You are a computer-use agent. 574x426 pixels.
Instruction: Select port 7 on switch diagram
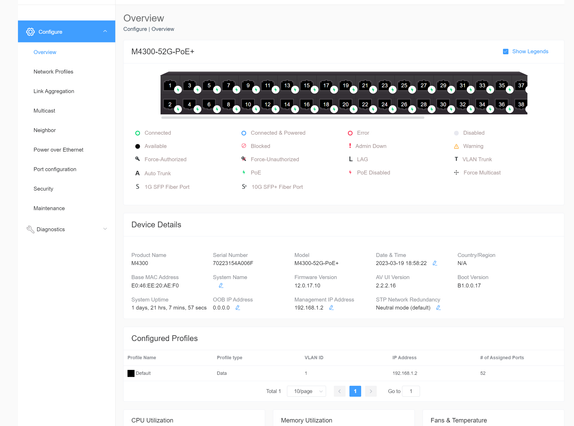[x=228, y=86]
